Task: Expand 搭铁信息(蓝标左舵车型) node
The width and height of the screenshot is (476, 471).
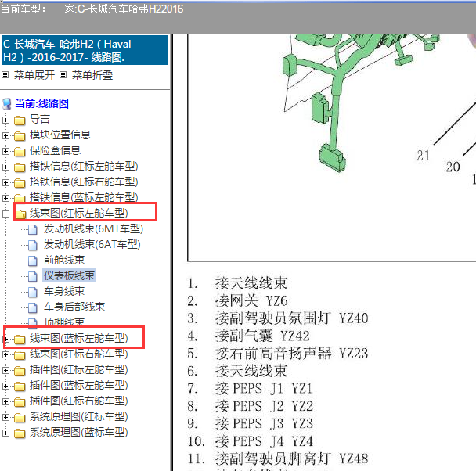Action: click(5, 198)
